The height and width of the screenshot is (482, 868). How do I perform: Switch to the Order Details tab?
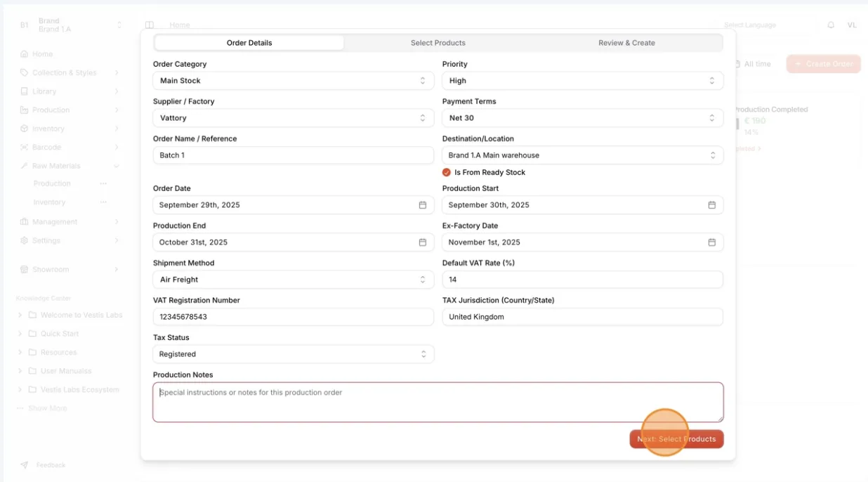click(249, 43)
